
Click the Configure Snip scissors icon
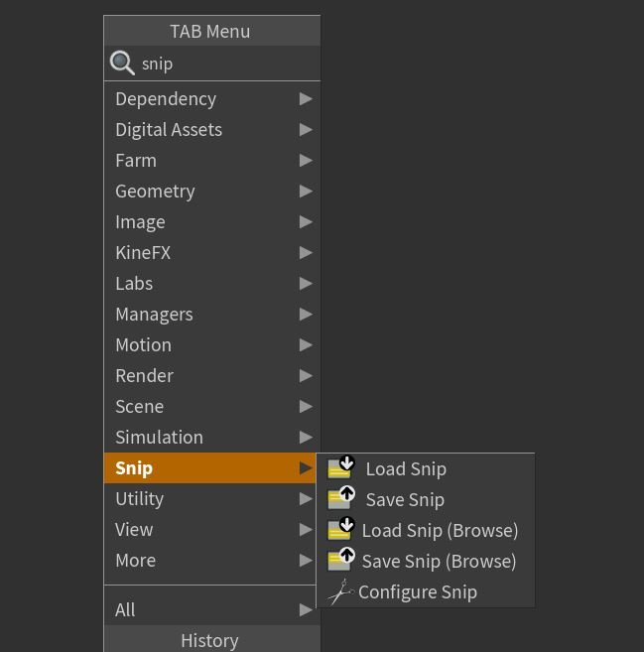341,592
